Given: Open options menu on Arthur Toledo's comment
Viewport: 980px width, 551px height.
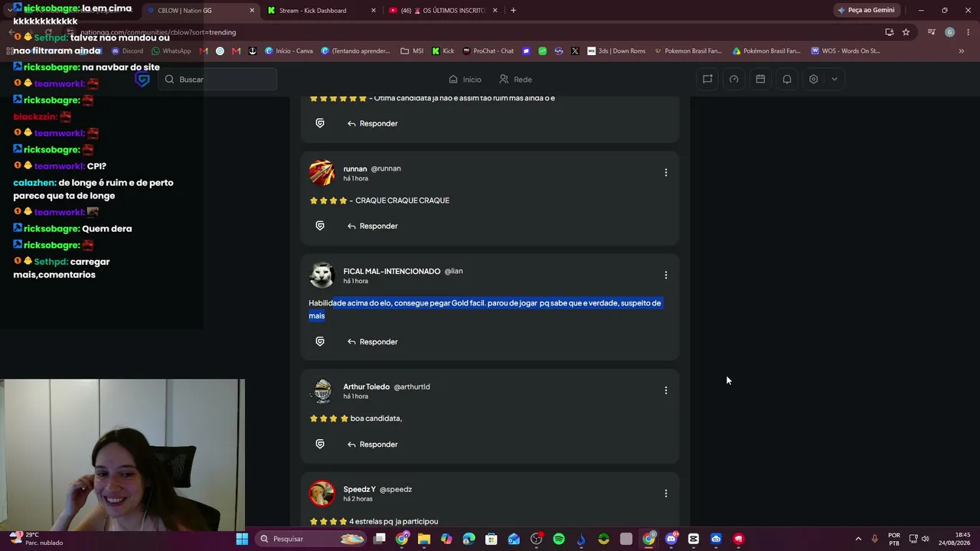Looking at the screenshot, I should 666,391.
